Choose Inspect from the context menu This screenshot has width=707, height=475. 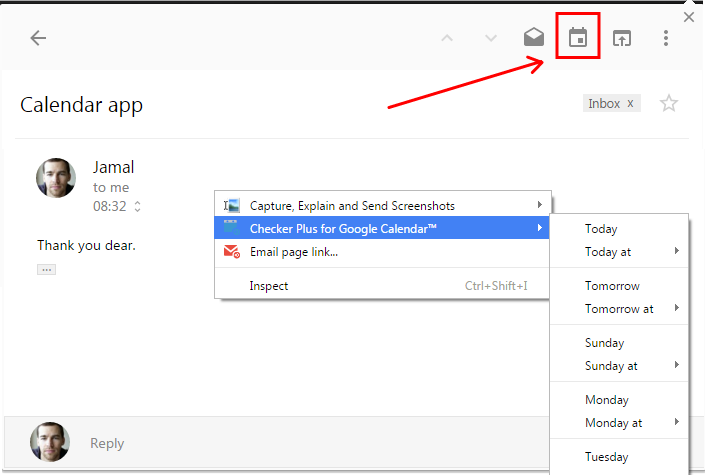[x=382, y=286]
